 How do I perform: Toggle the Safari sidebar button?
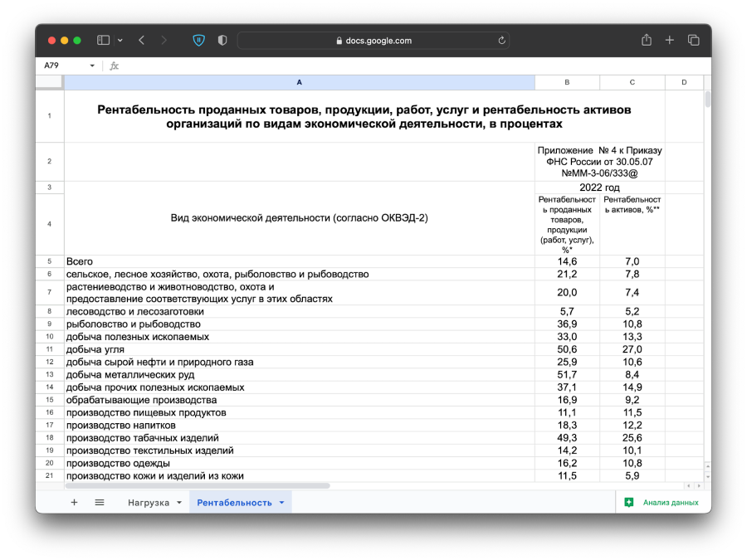click(104, 40)
